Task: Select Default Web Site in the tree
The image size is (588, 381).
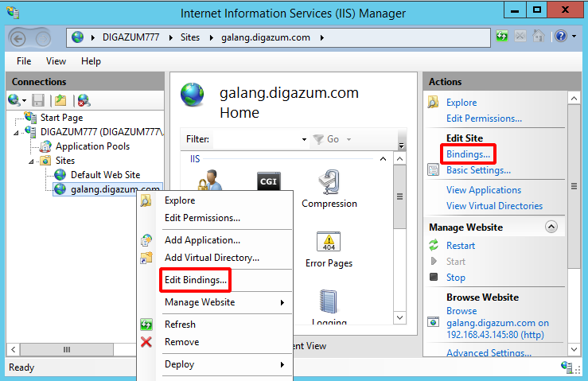Action: (x=105, y=175)
